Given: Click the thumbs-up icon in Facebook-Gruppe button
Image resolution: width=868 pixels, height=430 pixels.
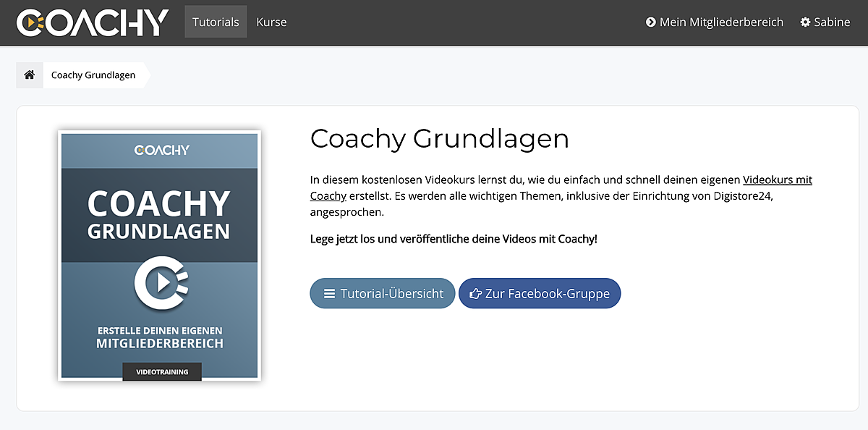Looking at the screenshot, I should (475, 294).
